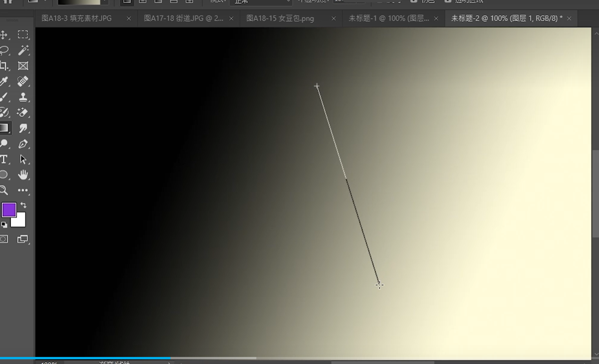Select the Clone Stamp tool
This screenshot has height=364, width=599.
(x=23, y=97)
